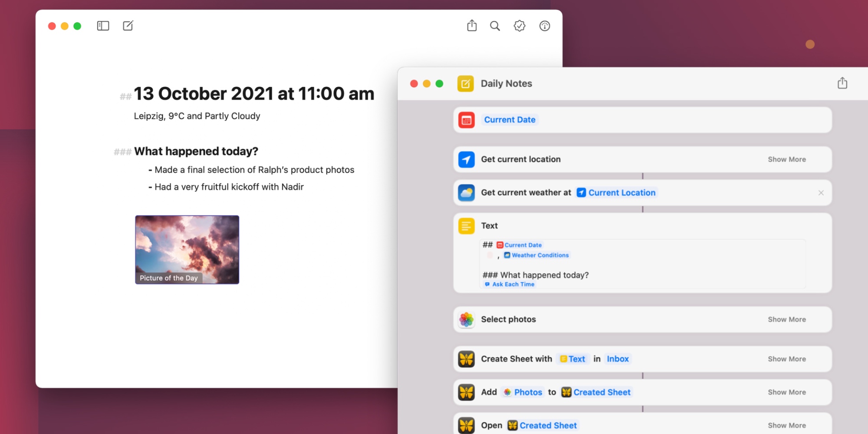This screenshot has height=434, width=868.
Task: Click the Ulysses butterfly icon on the Create Sheet action
Action: pos(466,359)
